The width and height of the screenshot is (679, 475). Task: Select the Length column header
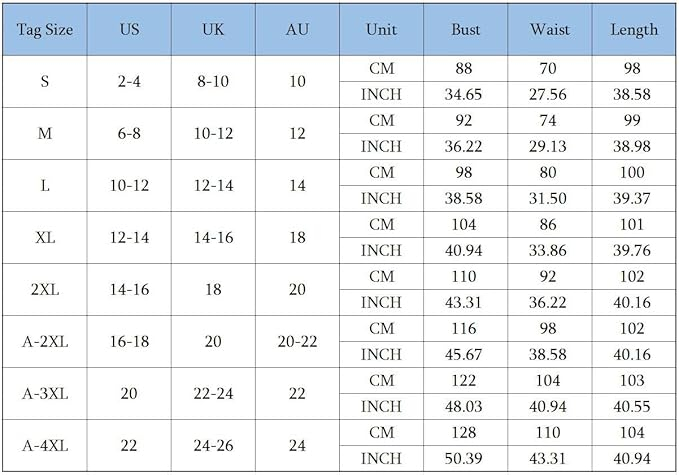click(634, 30)
